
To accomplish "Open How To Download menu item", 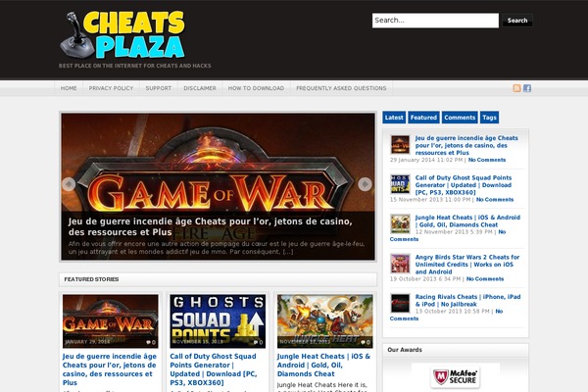I will 256,88.
